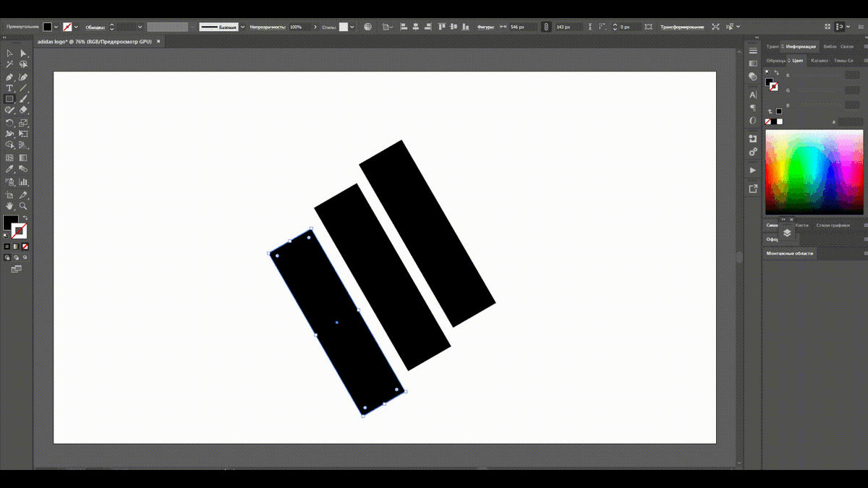Select the Perspective Grid tool
The width and height of the screenshot is (868, 488).
23,145
